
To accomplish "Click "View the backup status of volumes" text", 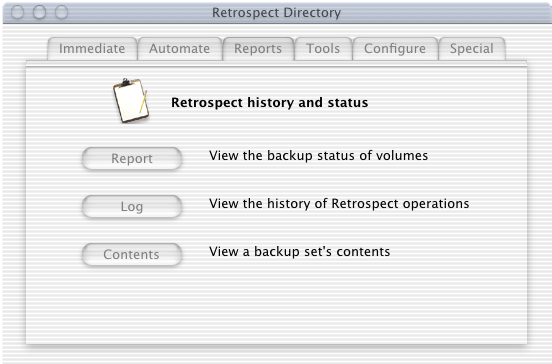I will [319, 156].
